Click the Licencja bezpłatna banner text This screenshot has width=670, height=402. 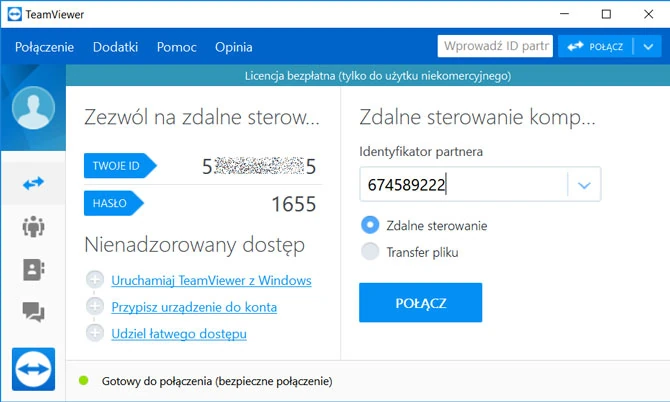click(x=378, y=76)
